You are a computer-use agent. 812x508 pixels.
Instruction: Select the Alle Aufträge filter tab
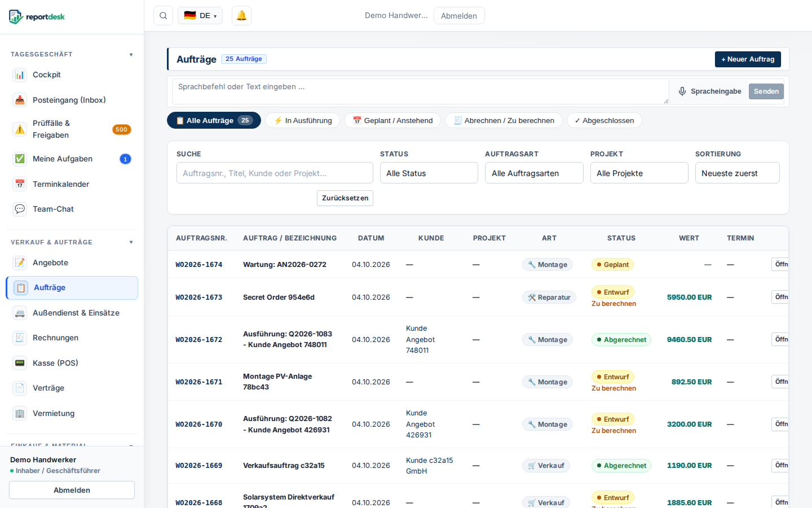click(x=214, y=120)
